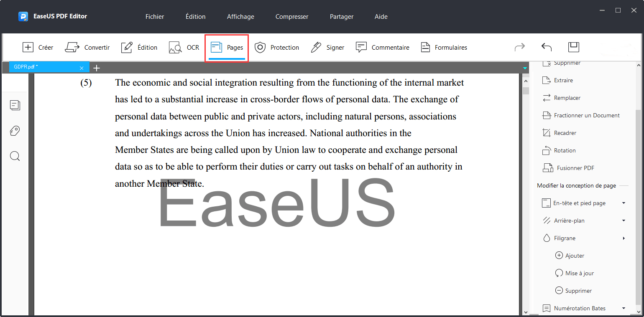Image resolution: width=644 pixels, height=317 pixels.
Task: Open the Compresser menu
Action: (292, 17)
